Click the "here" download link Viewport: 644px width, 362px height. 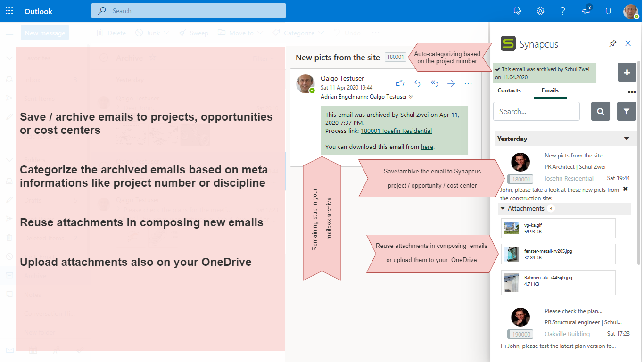[x=427, y=147]
